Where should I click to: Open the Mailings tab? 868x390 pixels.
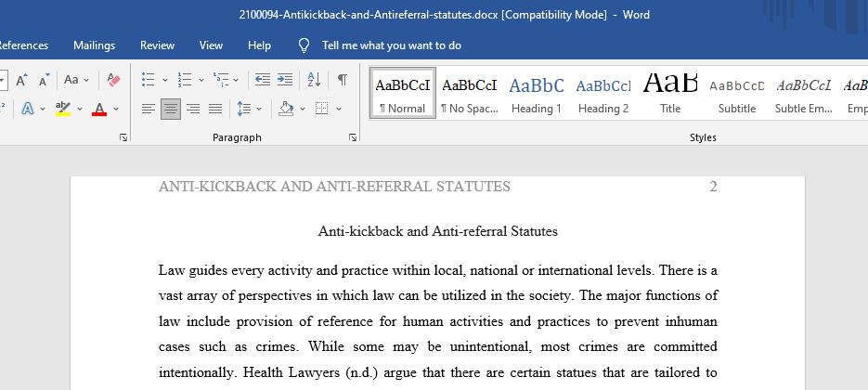pyautogui.click(x=94, y=45)
